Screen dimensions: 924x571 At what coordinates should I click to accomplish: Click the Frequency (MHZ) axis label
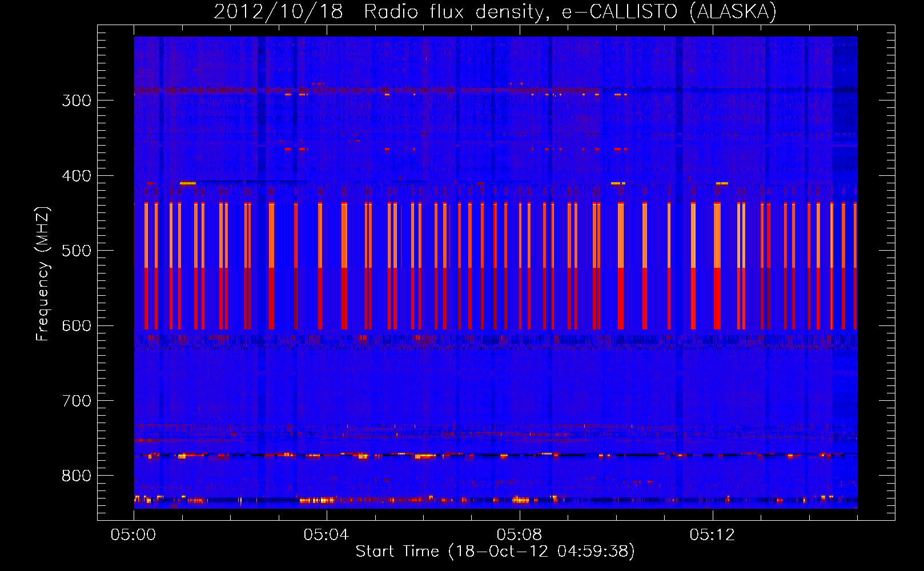43,274
